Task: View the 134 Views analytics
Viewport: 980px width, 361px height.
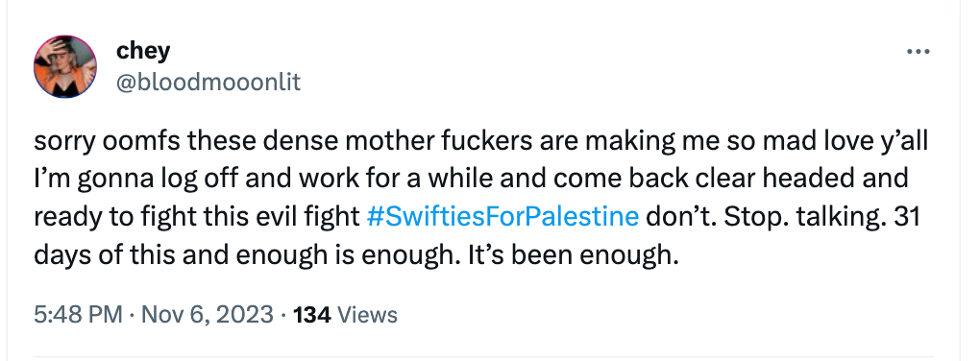Action: click(x=345, y=314)
